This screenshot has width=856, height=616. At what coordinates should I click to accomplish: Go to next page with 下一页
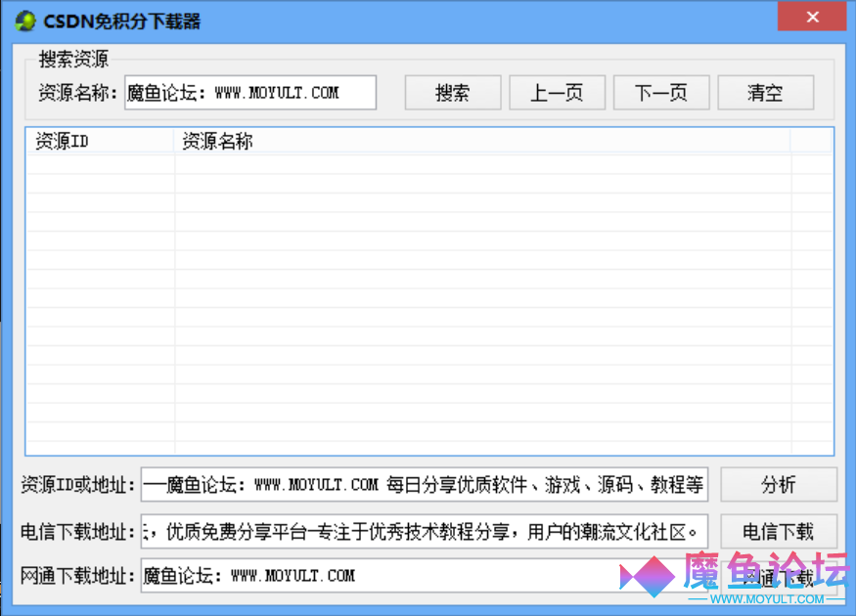[661, 93]
